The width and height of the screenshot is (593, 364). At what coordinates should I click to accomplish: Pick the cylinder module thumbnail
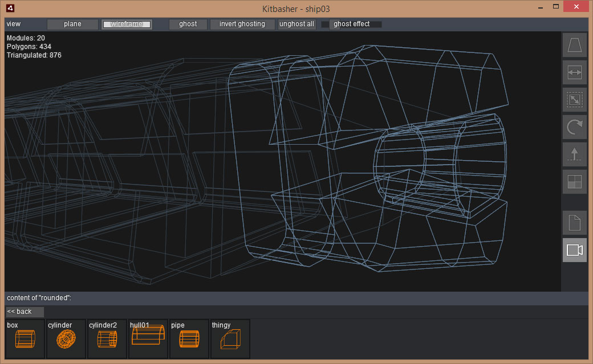[x=66, y=339]
